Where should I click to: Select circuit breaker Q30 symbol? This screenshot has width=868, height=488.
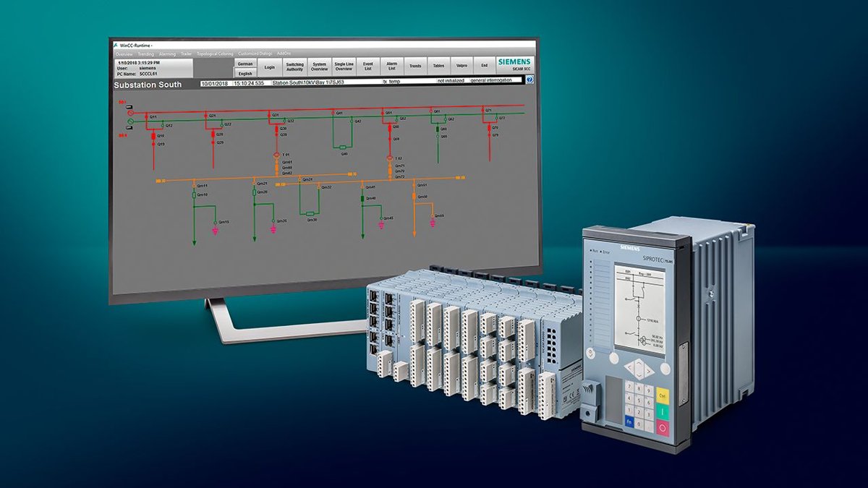tap(276, 129)
